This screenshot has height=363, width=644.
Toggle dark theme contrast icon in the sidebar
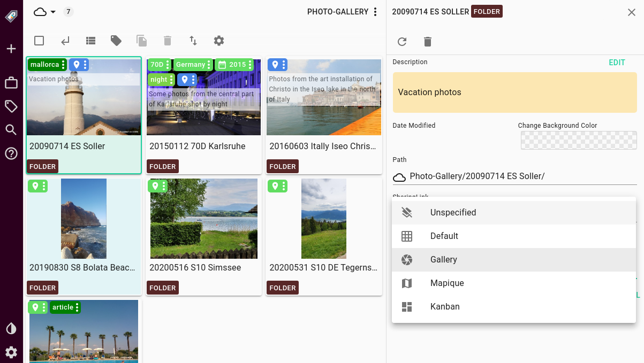coord(11,328)
